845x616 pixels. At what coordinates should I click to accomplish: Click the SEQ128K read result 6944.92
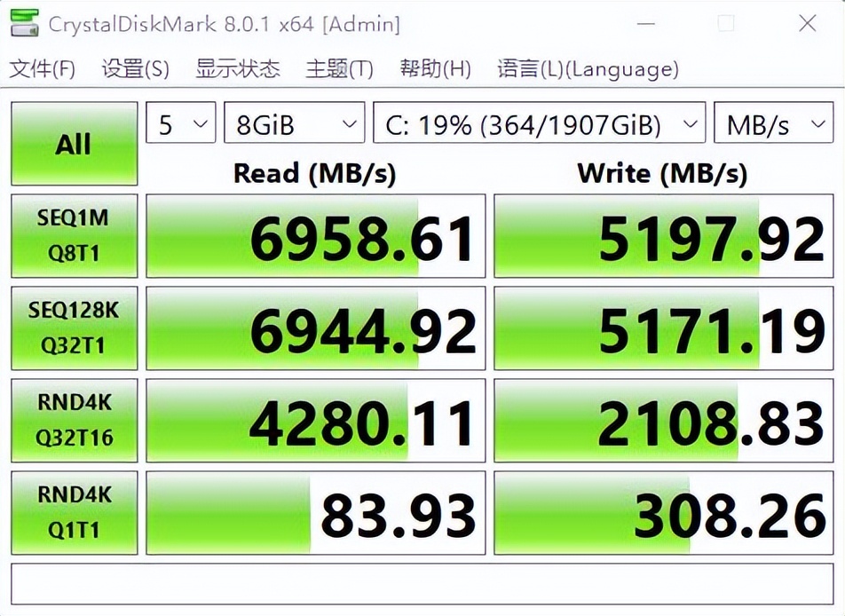coord(316,328)
